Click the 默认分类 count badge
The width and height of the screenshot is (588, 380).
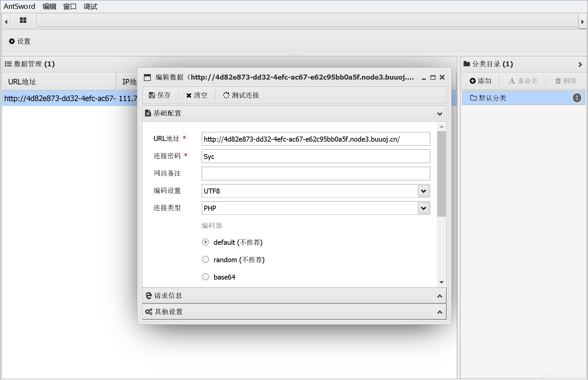[576, 98]
